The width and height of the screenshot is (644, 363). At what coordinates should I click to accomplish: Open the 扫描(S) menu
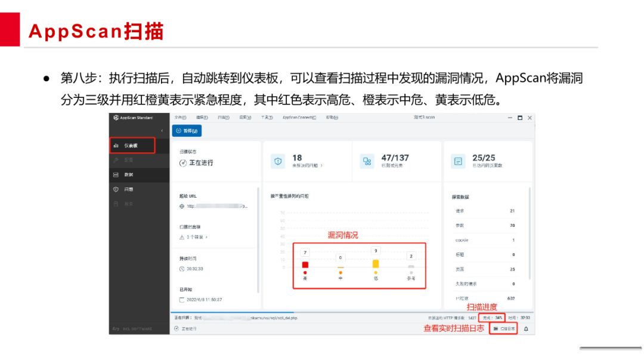coord(224,118)
